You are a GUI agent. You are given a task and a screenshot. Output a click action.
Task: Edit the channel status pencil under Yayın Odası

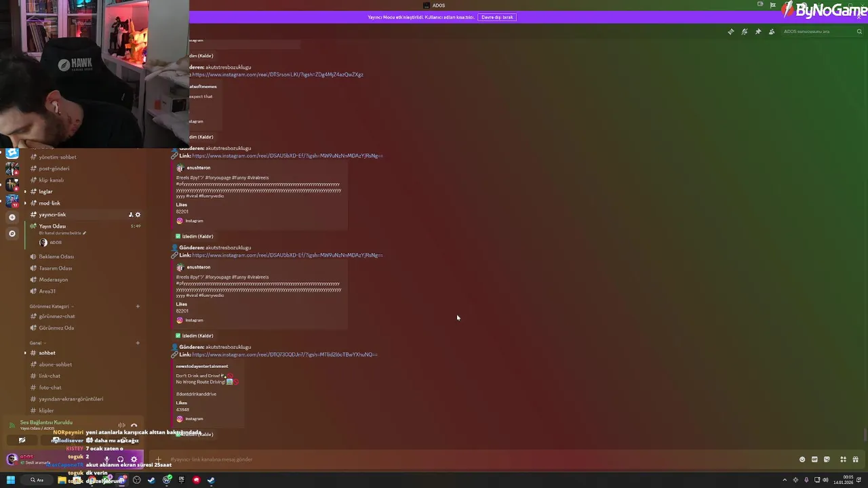click(85, 233)
